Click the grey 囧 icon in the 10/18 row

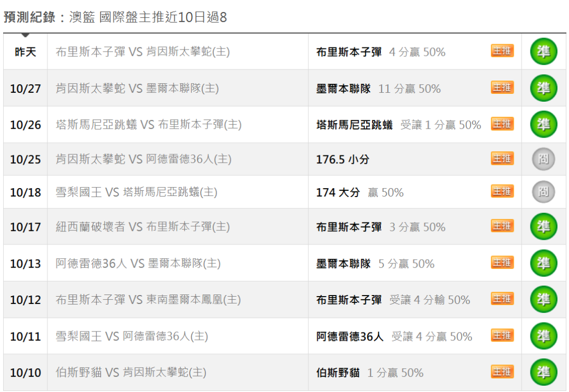543,192
